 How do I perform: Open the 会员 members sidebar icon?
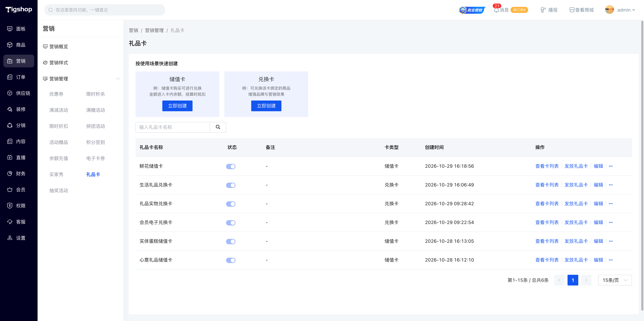click(x=10, y=190)
